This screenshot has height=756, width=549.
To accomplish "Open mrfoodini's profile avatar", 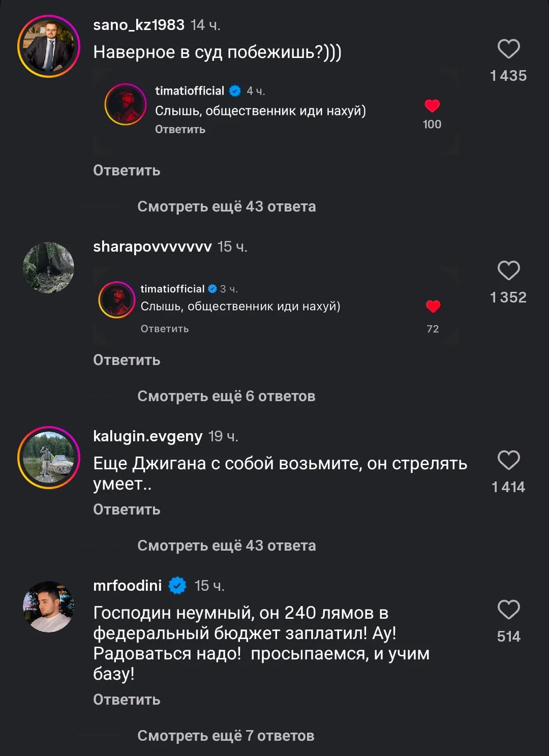I will pos(49,607).
